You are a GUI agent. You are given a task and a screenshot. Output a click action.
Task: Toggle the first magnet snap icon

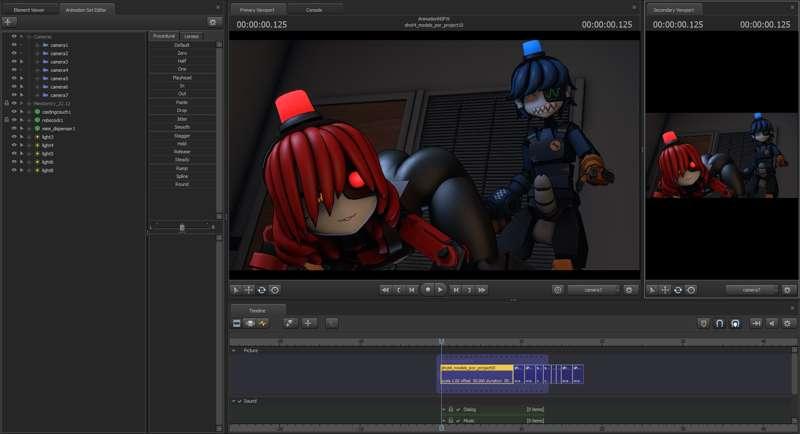tap(719, 323)
